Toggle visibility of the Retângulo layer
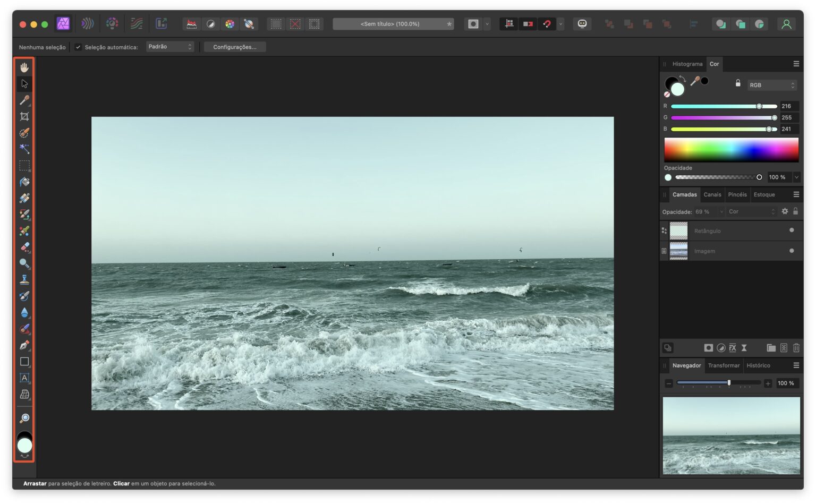Screen dimensions: 816x504 point(792,230)
